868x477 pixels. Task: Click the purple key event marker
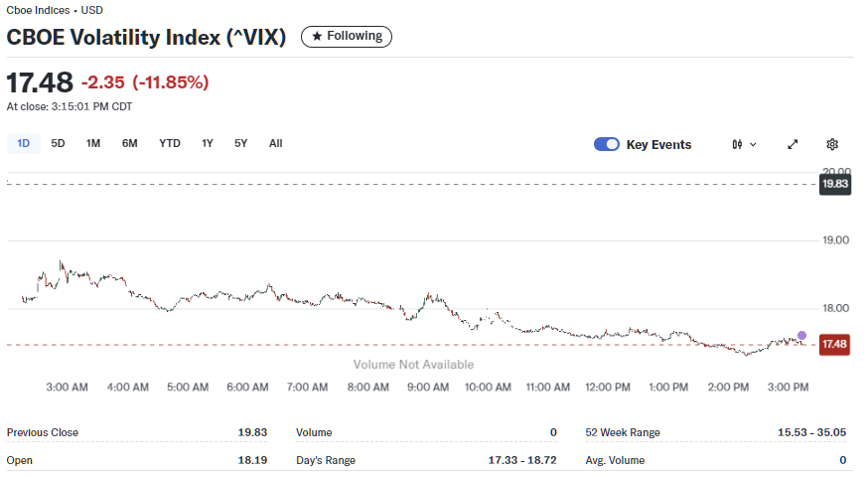[x=802, y=335]
